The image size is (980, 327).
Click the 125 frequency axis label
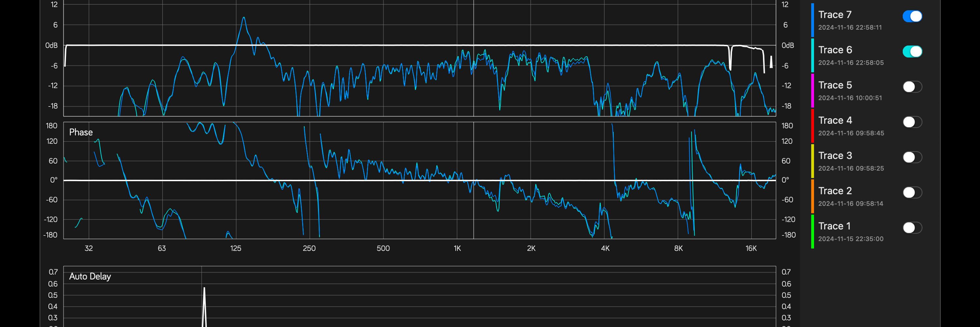(x=236, y=249)
